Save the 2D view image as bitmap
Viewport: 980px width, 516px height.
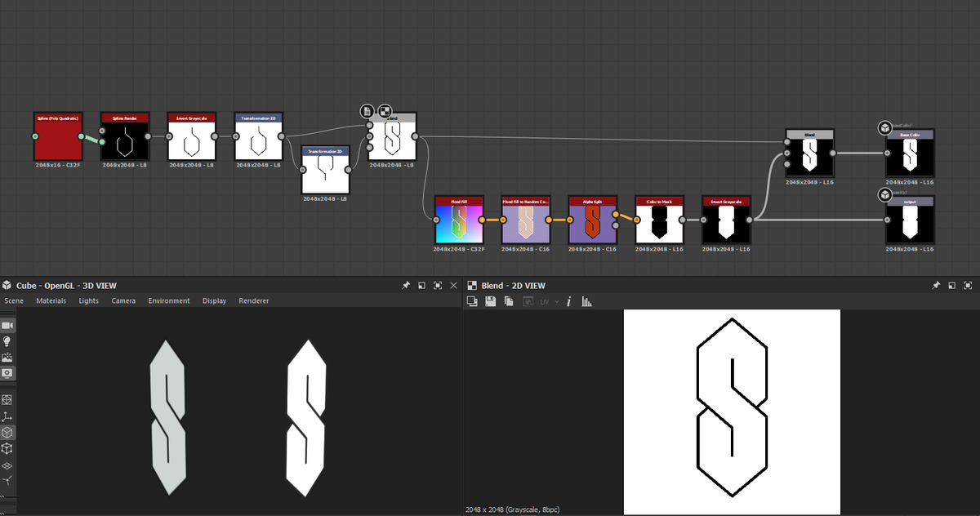[490, 301]
